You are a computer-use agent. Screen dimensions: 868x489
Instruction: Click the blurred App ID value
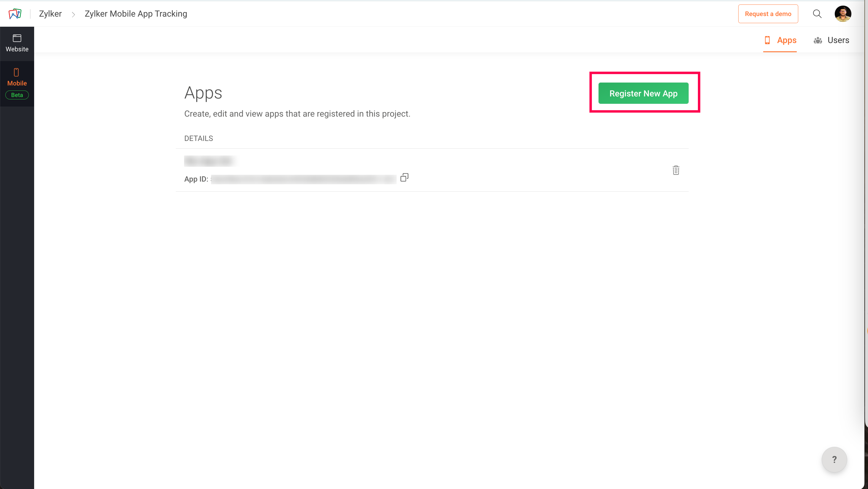303,179
